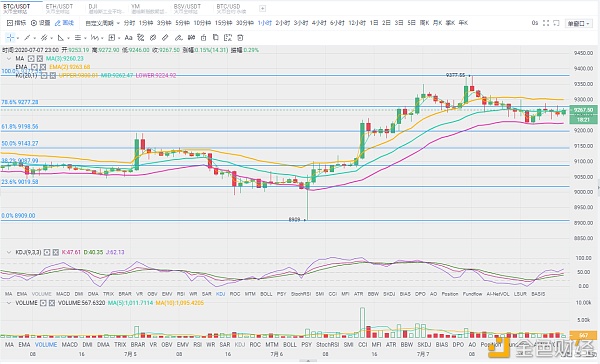Select the Aa text annotation tool
Screen dimensions: 600x364
coord(128,38)
